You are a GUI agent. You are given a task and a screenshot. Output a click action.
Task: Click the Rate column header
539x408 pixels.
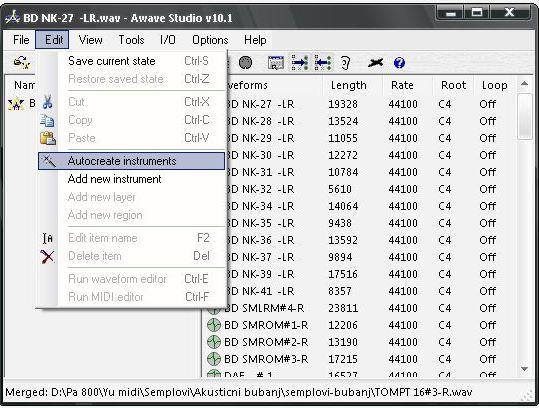point(407,85)
